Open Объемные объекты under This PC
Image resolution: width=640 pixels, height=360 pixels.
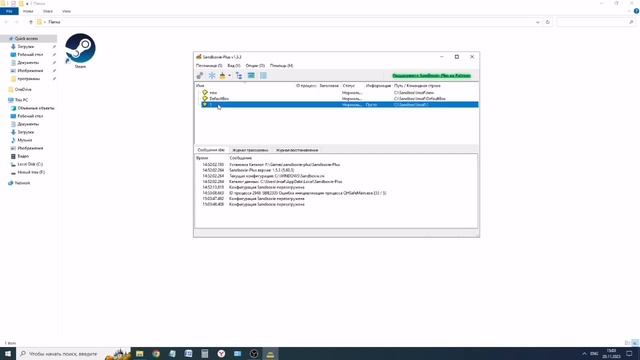click(x=36, y=108)
